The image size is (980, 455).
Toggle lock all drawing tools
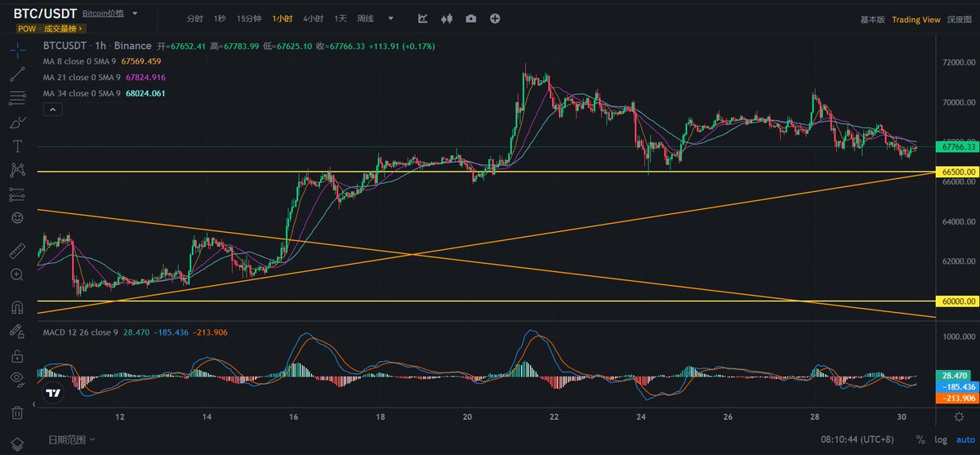17,356
